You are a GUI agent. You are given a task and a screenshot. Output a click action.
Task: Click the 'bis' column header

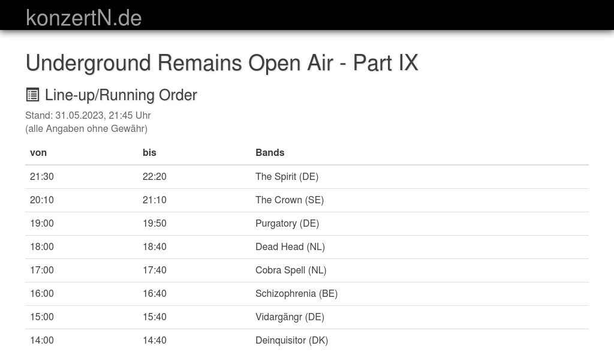[149, 152]
